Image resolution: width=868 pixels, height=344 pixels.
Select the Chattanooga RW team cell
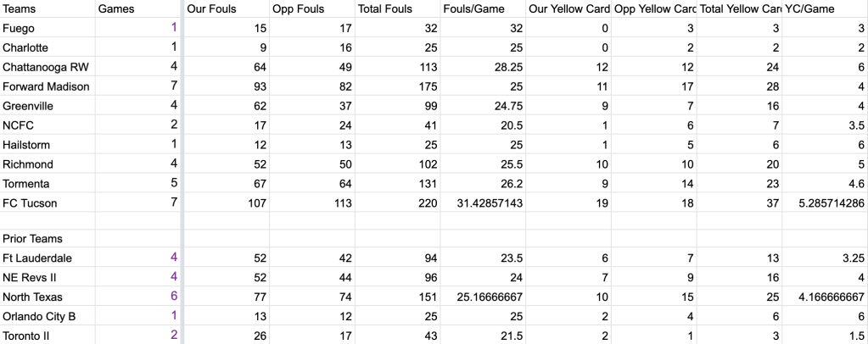46,67
